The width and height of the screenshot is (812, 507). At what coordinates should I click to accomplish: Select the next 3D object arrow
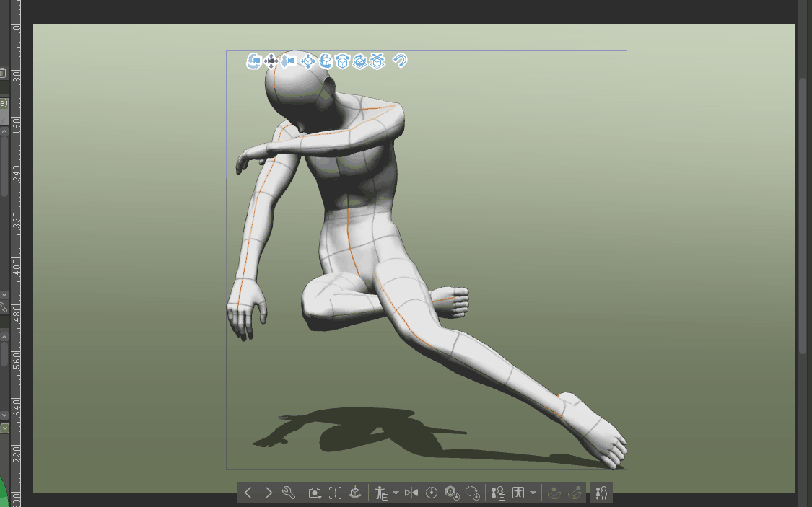[x=269, y=493]
